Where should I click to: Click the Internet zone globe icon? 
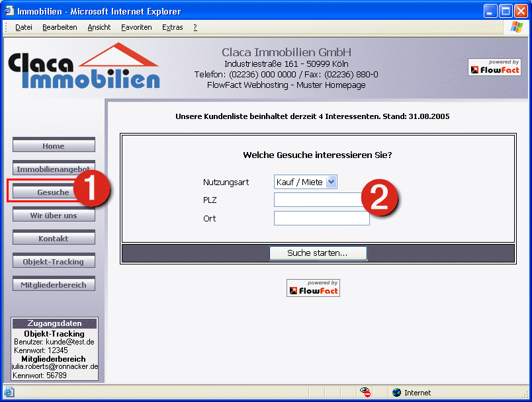click(396, 393)
